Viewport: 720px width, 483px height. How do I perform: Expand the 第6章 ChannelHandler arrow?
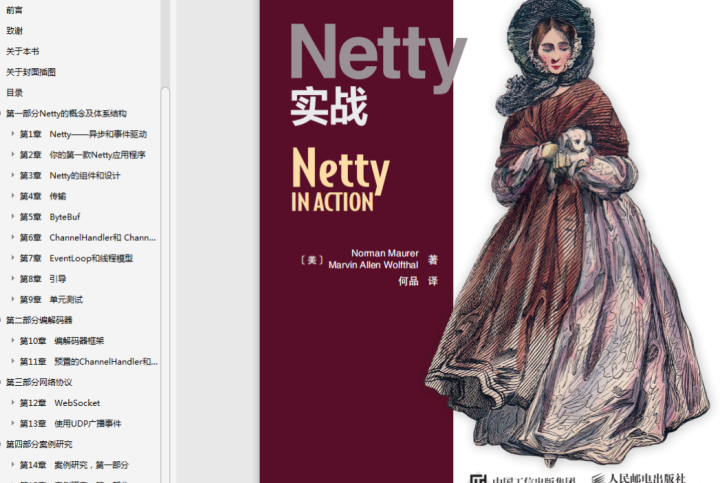click(x=12, y=237)
